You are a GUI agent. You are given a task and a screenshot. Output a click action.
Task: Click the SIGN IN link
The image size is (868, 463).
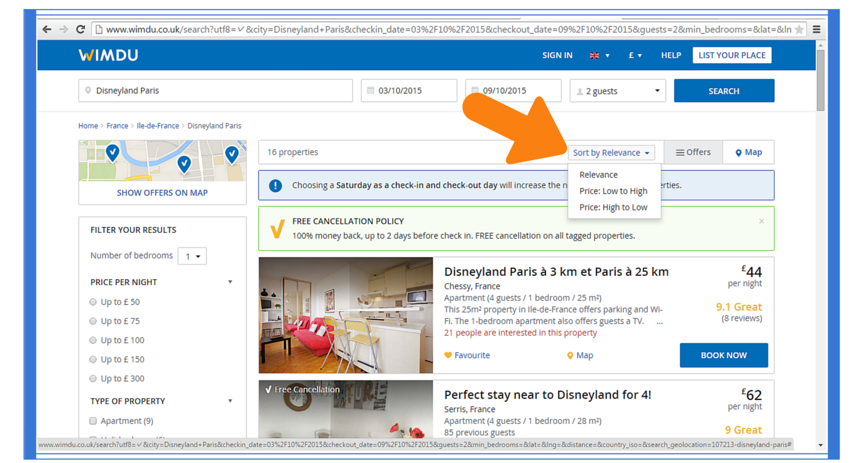557,55
